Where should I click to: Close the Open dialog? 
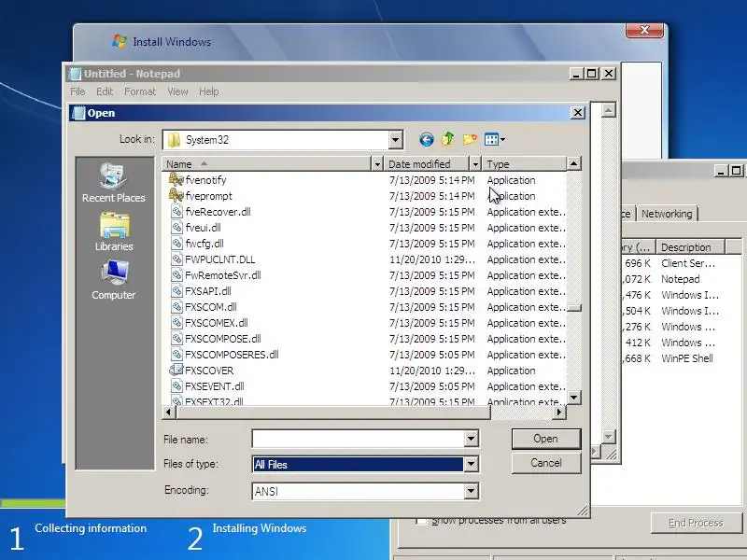[577, 113]
